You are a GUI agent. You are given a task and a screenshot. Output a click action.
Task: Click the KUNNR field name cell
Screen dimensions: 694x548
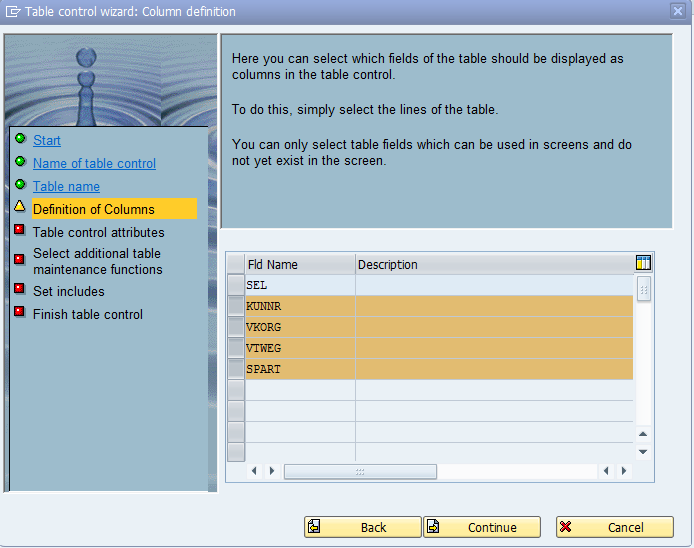pyautogui.click(x=300, y=306)
